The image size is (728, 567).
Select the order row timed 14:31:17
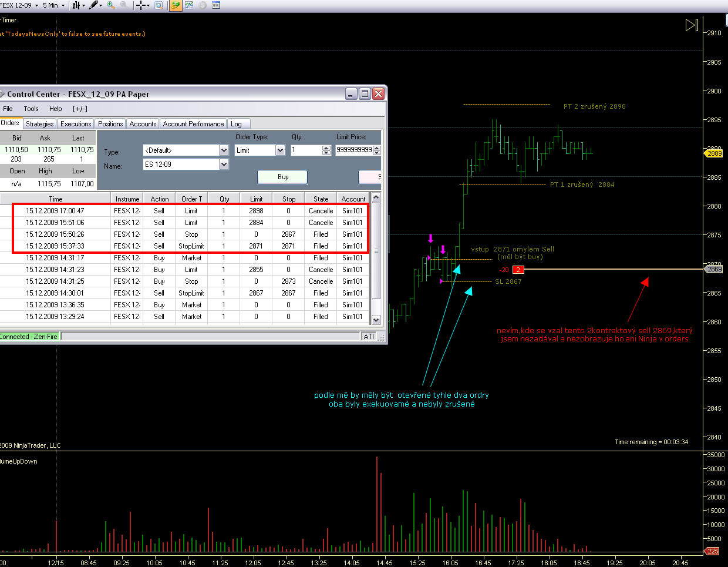tap(185, 258)
